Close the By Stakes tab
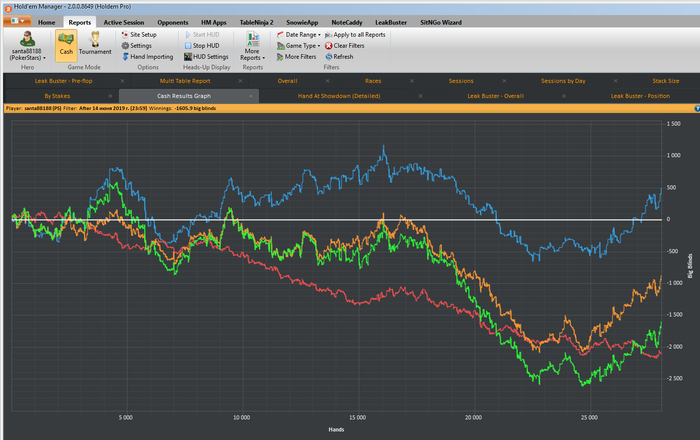Screen dimensions: 700x440 [110, 96]
